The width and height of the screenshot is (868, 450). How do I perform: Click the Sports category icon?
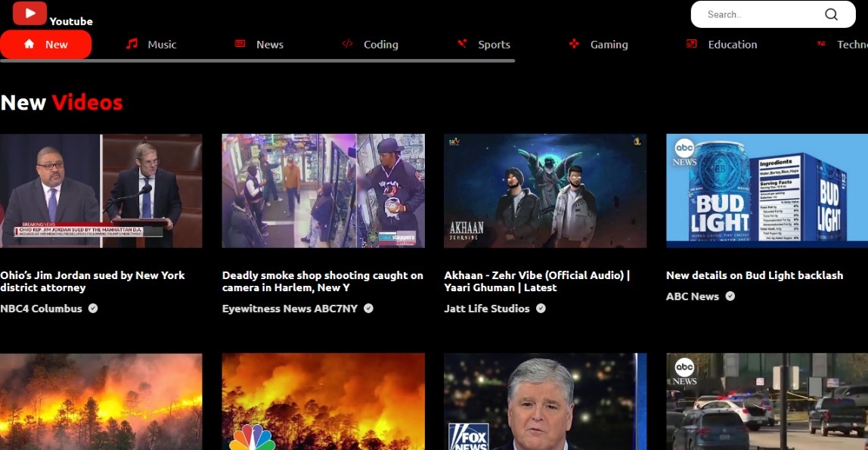click(x=462, y=44)
